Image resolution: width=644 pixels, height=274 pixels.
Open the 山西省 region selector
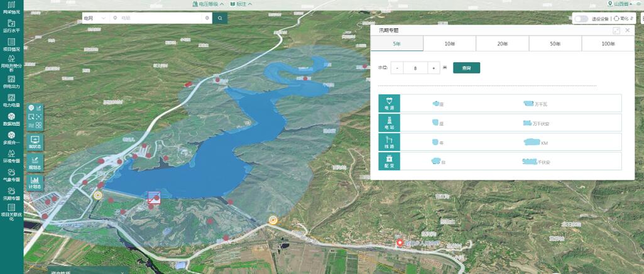pyautogui.click(x=622, y=4)
